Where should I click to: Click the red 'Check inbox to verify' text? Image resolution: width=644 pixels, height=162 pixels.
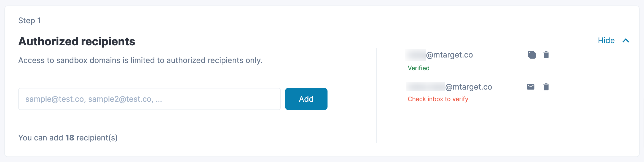click(438, 99)
